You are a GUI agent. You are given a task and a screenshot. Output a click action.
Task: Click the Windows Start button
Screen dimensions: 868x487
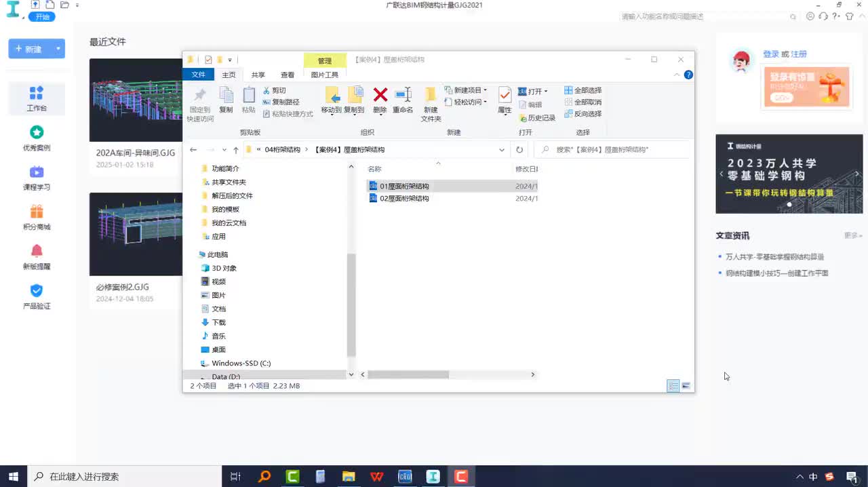[x=13, y=476]
